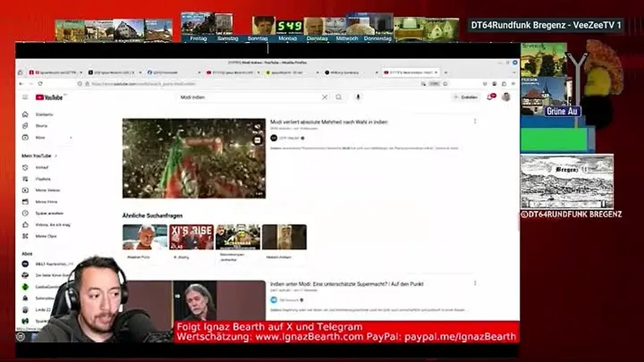644x362 pixels.
Task: Click the Erstellen create button
Action: click(466, 97)
